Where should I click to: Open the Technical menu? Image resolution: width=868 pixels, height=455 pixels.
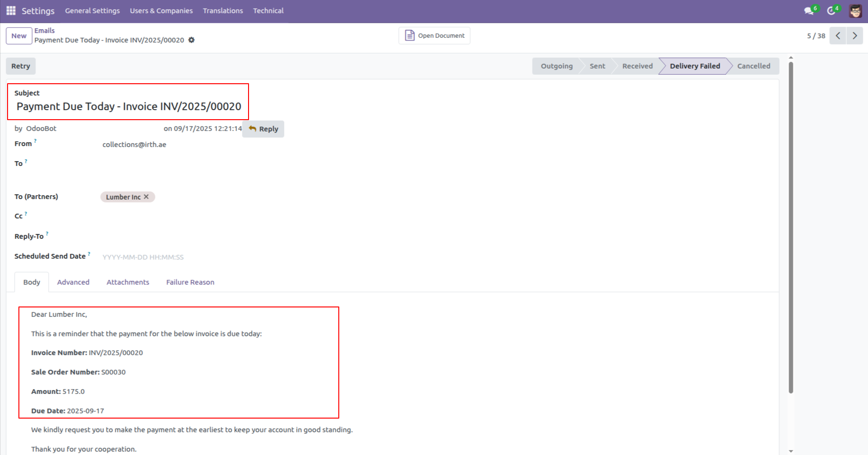(x=268, y=11)
